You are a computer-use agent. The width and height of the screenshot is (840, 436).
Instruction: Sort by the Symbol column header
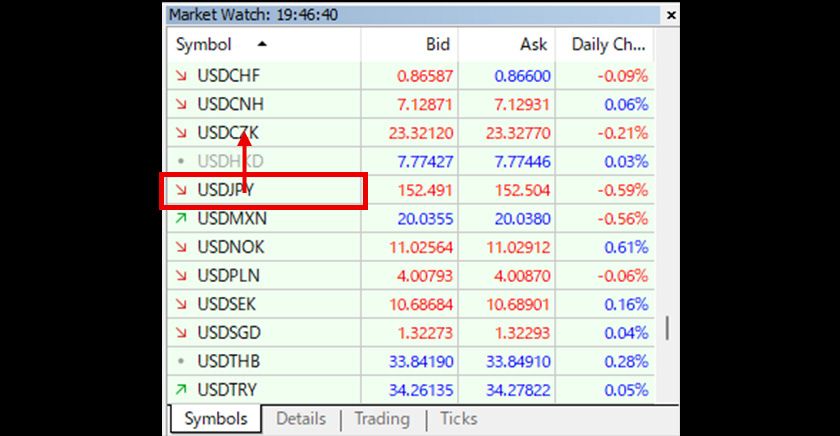pyautogui.click(x=205, y=45)
